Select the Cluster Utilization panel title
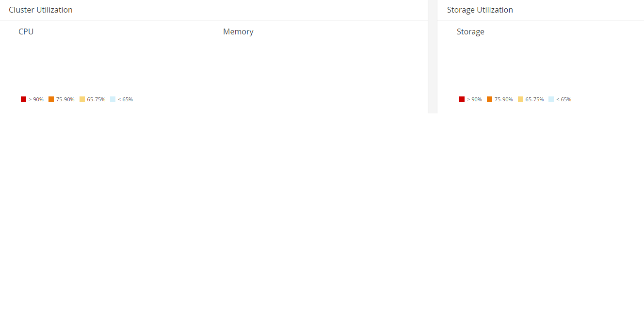The height and width of the screenshot is (314, 644). (41, 10)
